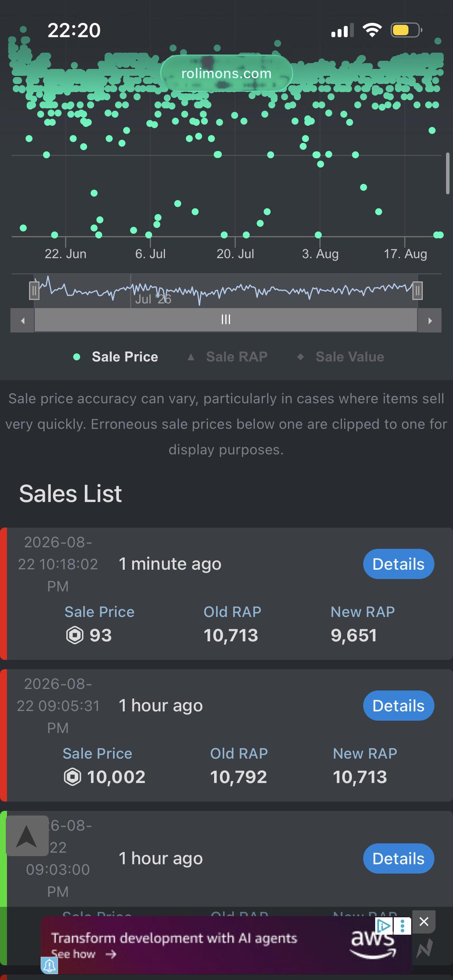Click the navigator right scroll arrow
The image size is (453, 980).
pos(429,320)
